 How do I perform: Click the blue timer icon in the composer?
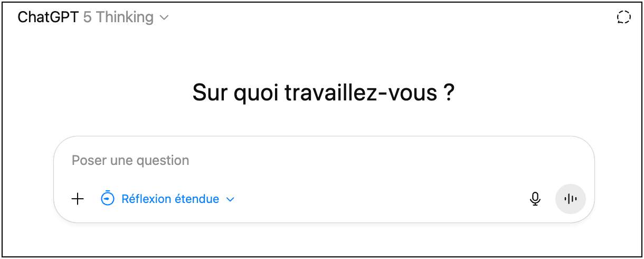(108, 199)
